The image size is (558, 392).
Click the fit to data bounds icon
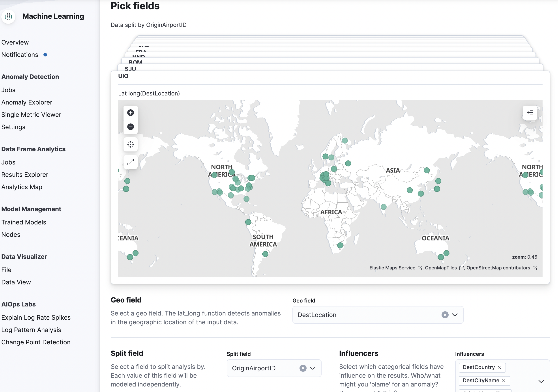click(x=131, y=144)
